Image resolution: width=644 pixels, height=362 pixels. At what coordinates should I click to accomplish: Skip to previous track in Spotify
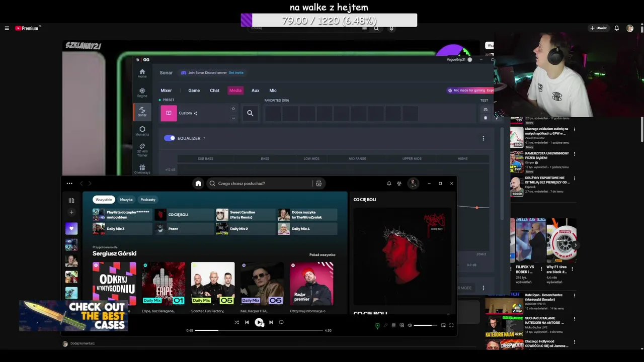[x=247, y=322]
